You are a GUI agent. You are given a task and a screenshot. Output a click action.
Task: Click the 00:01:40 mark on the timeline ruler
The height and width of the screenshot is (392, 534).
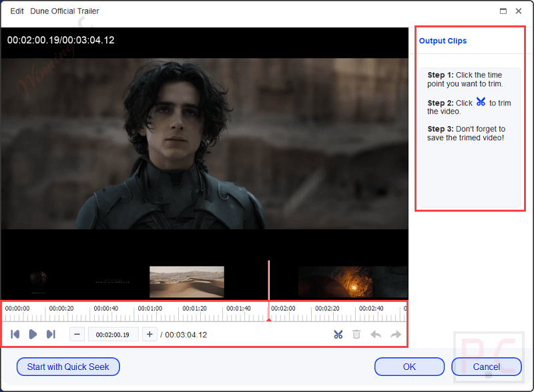(238, 309)
